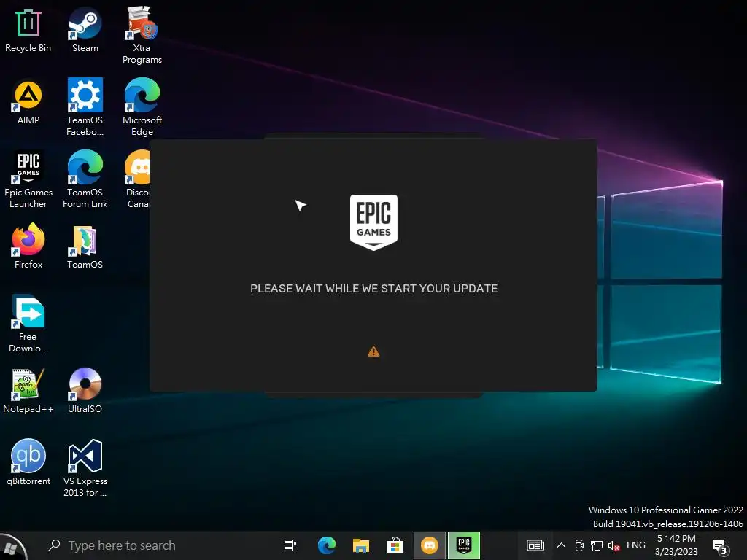Show hidden system tray icons

tap(561, 545)
